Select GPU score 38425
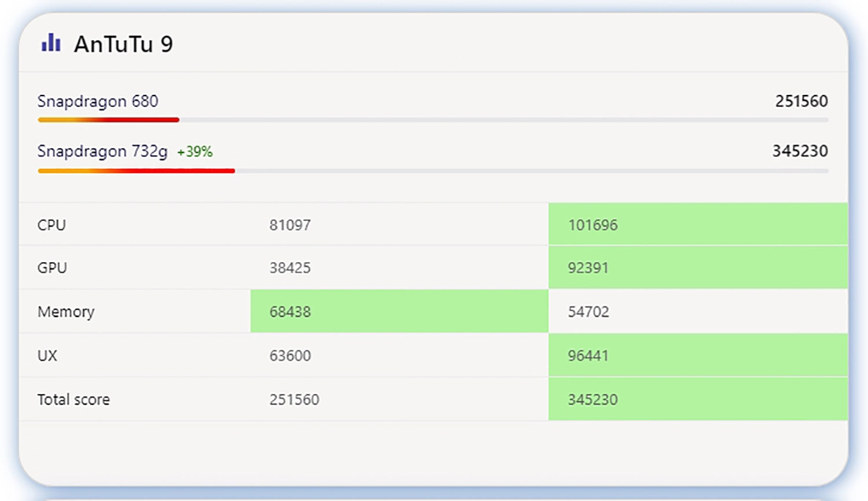 click(290, 268)
